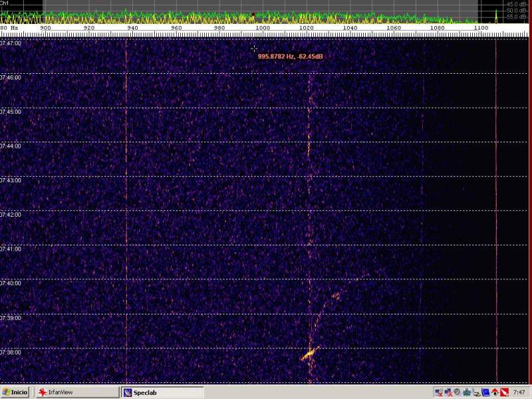
Task: Click the green tray icon
Action: click(x=466, y=392)
